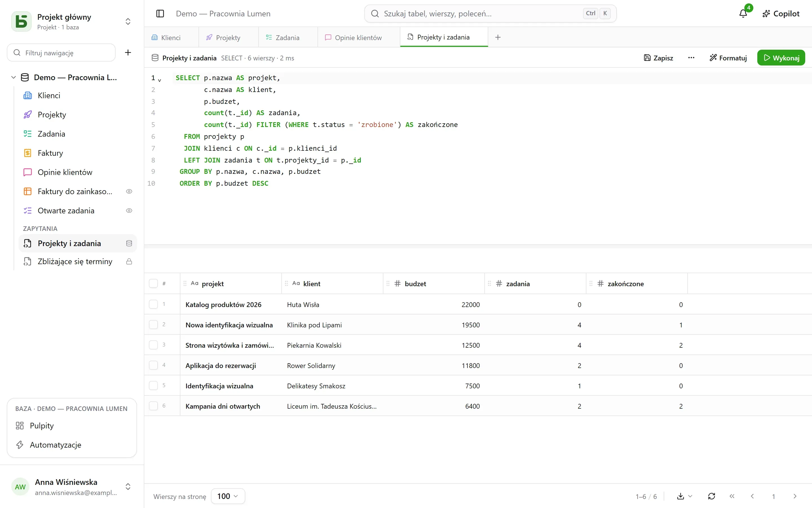Open Pulpity dashboards
Viewport: 812px width, 508px height.
click(71, 426)
